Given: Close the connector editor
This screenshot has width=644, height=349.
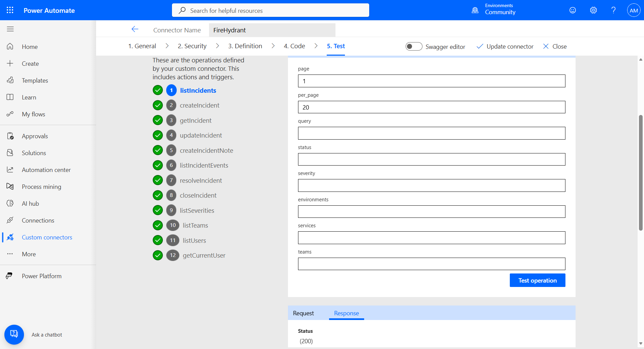Looking at the screenshot, I should (x=555, y=46).
